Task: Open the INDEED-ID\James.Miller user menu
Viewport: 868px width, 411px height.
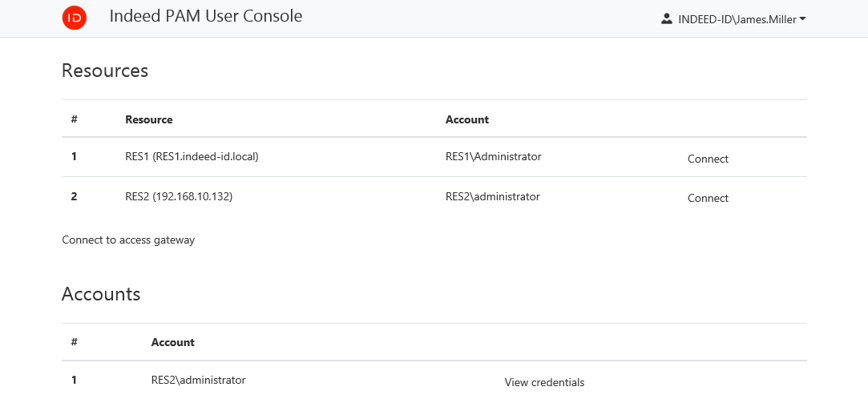Action: pos(737,19)
